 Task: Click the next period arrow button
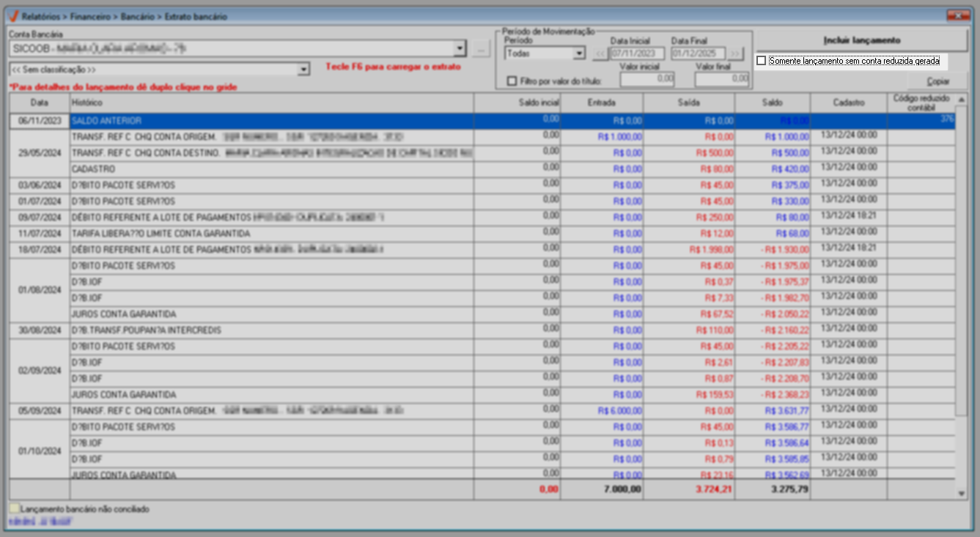coord(735,53)
